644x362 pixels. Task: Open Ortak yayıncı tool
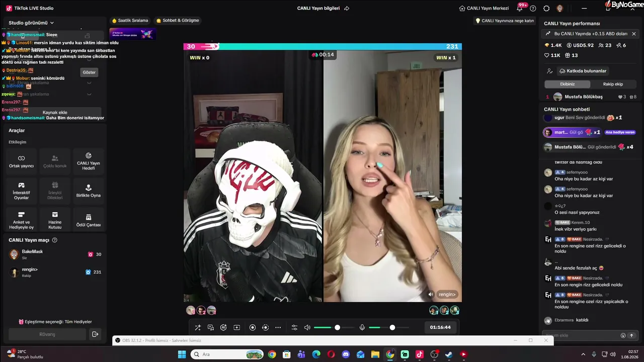[x=21, y=161]
